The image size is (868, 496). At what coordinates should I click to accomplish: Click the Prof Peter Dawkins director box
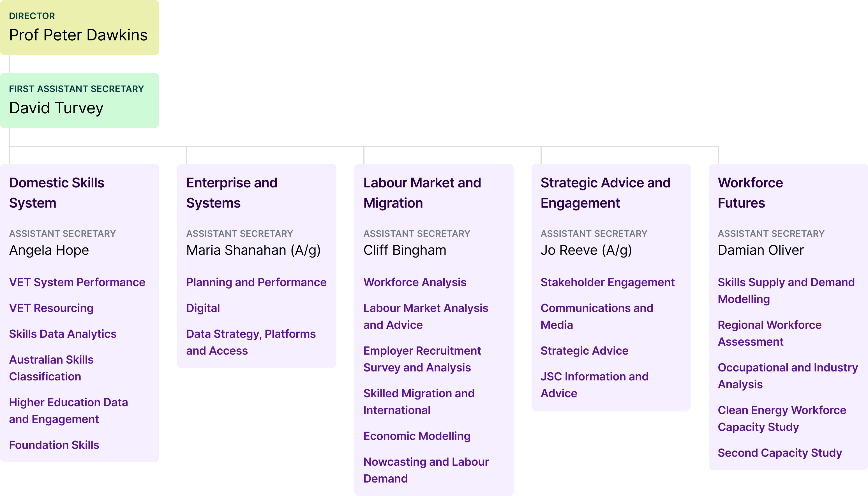click(79, 27)
